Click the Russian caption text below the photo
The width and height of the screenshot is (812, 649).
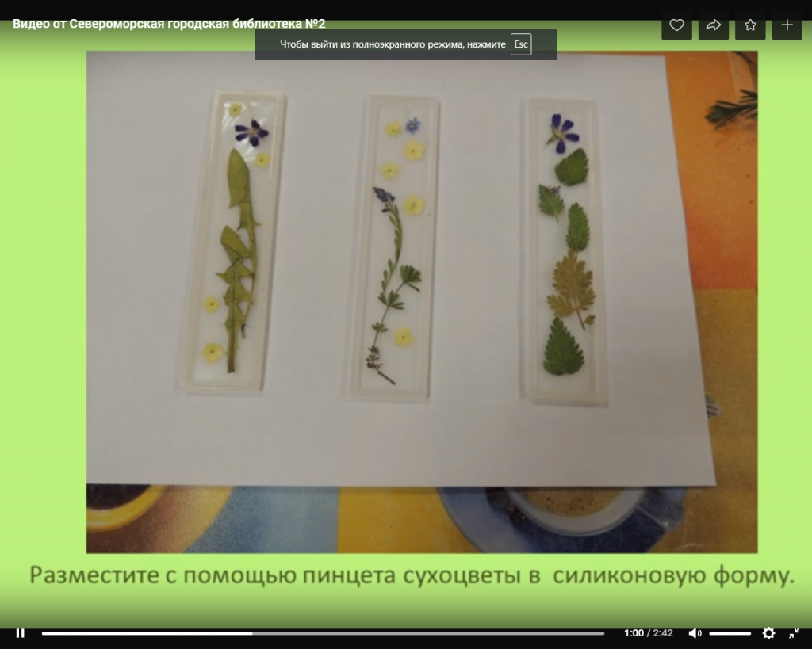pos(412,576)
